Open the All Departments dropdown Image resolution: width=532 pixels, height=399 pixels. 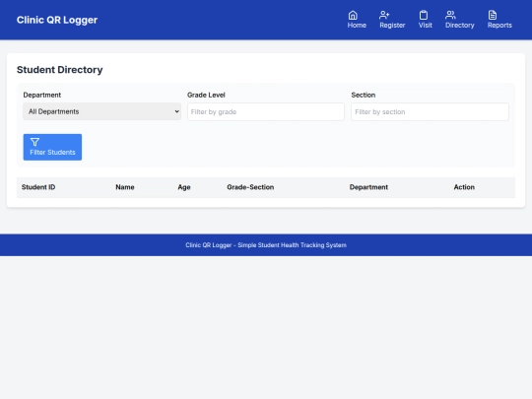[x=101, y=111]
